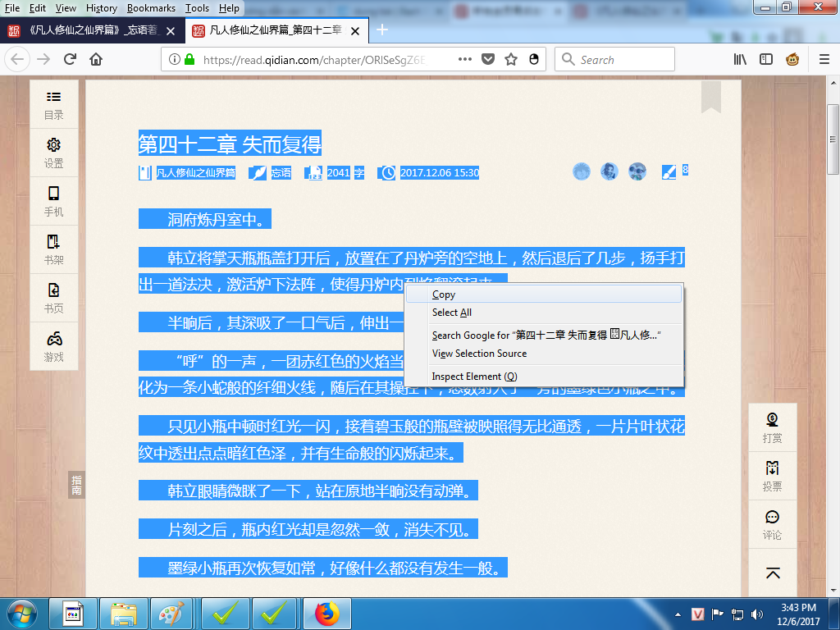Click the page vertical scrollbar thumb

[833, 139]
